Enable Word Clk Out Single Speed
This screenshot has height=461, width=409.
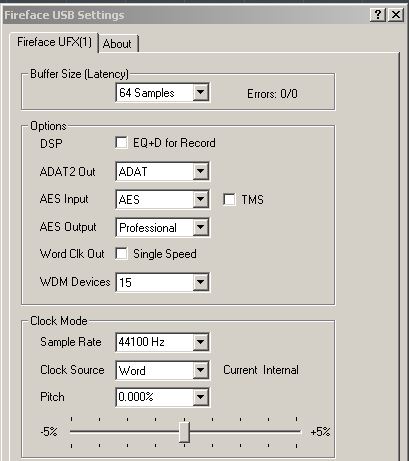click(121, 254)
